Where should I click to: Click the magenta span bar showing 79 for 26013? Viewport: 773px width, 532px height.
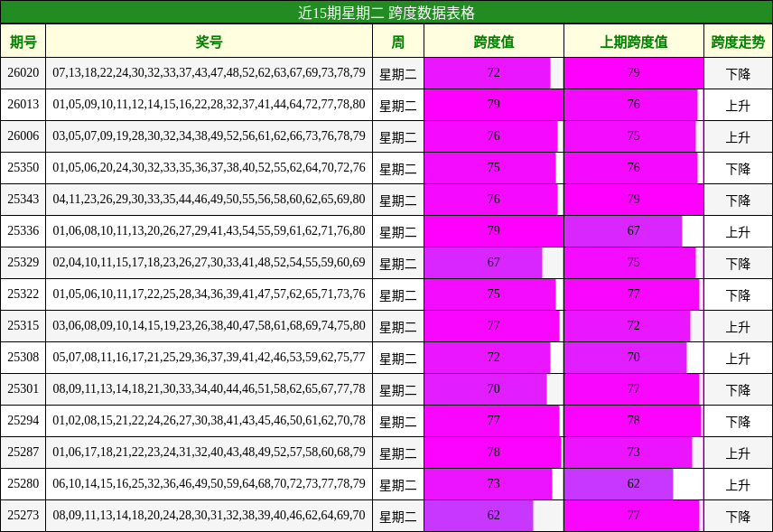[x=493, y=104]
